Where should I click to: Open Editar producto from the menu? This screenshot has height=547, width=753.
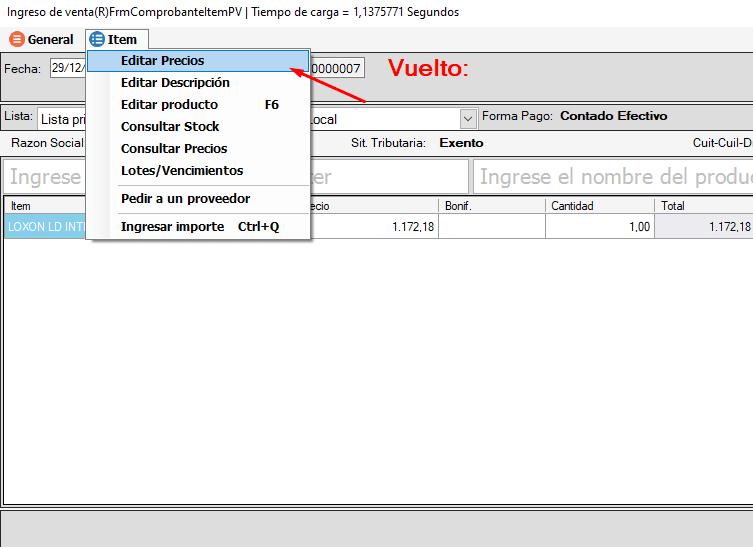click(x=169, y=105)
